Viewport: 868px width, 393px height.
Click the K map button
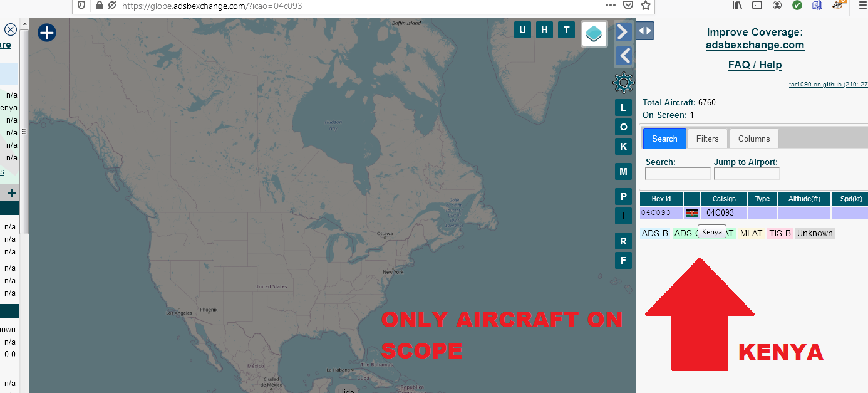623,146
